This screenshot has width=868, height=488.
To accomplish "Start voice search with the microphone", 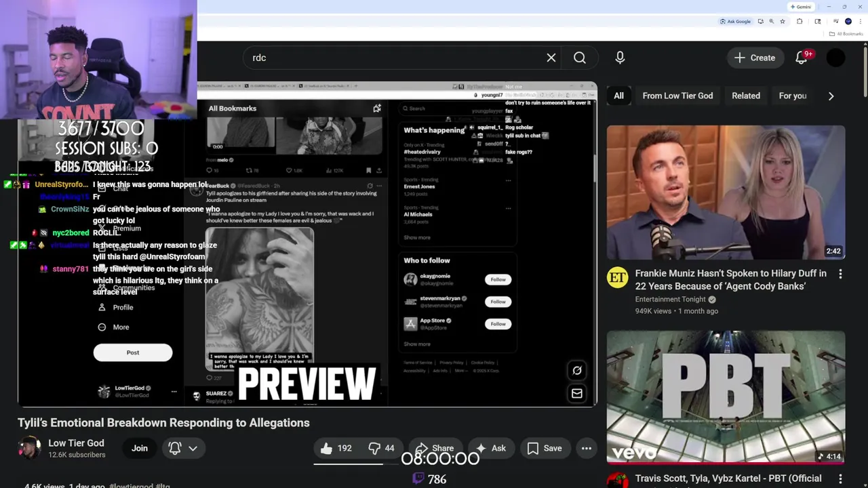I will point(620,58).
